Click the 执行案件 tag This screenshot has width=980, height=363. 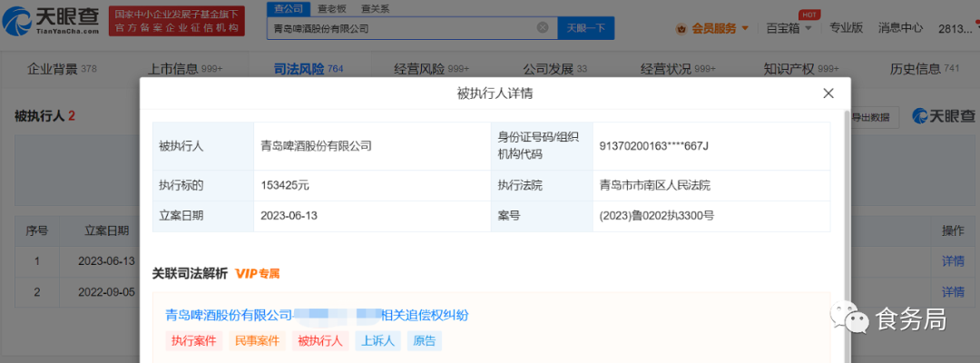[194, 340]
